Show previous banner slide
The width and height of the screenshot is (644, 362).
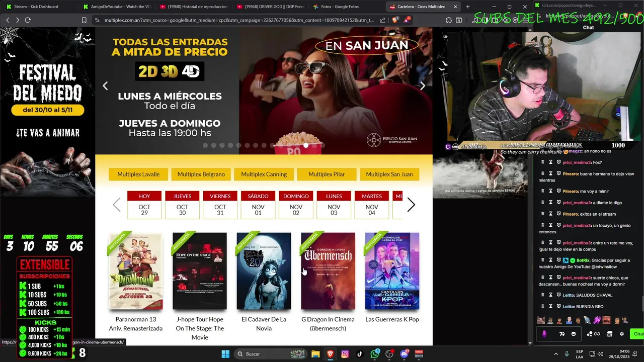105,86
